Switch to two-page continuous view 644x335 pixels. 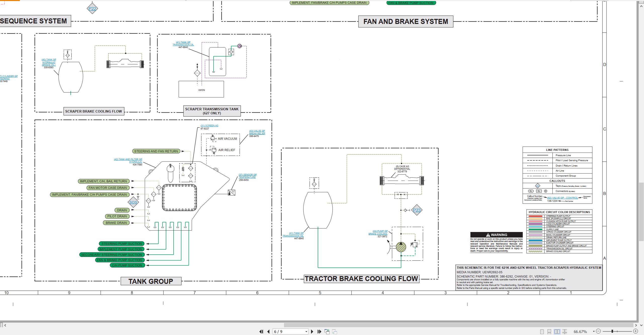point(565,332)
